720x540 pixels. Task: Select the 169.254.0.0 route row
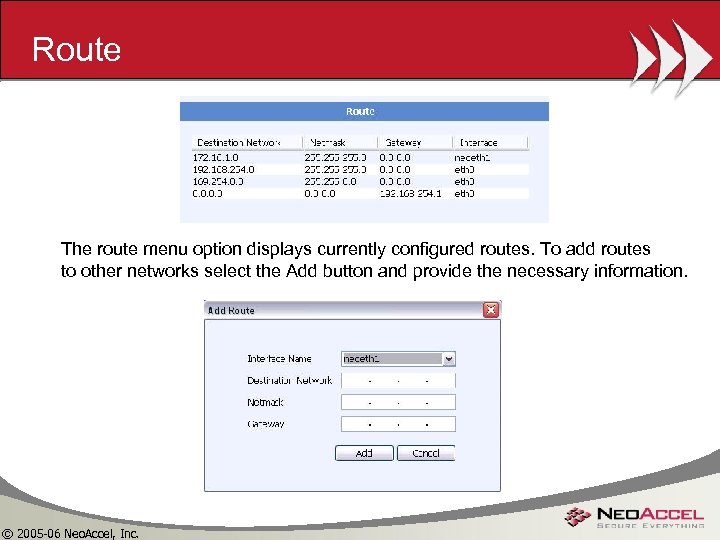pyautogui.click(x=360, y=181)
